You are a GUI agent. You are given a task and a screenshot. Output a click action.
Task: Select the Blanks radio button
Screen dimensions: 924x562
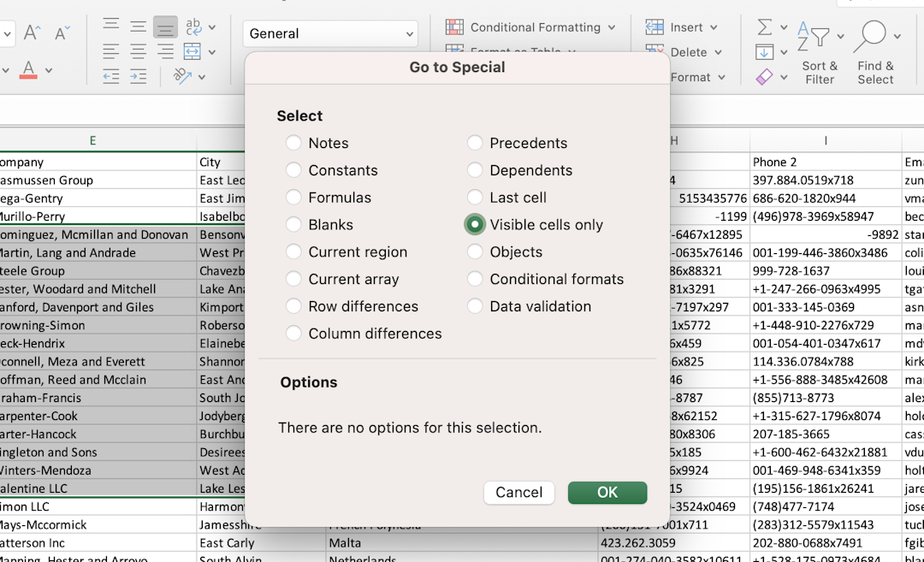[293, 224]
